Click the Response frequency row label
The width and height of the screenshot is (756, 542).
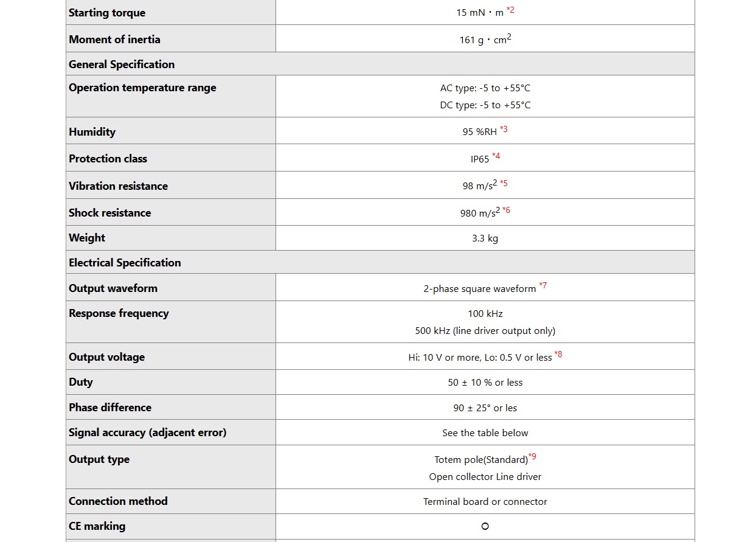119,313
